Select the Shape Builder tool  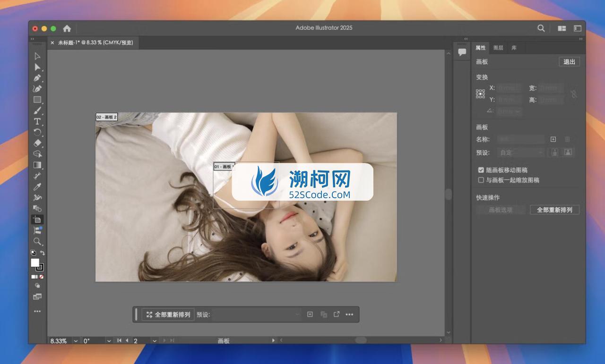(x=37, y=154)
